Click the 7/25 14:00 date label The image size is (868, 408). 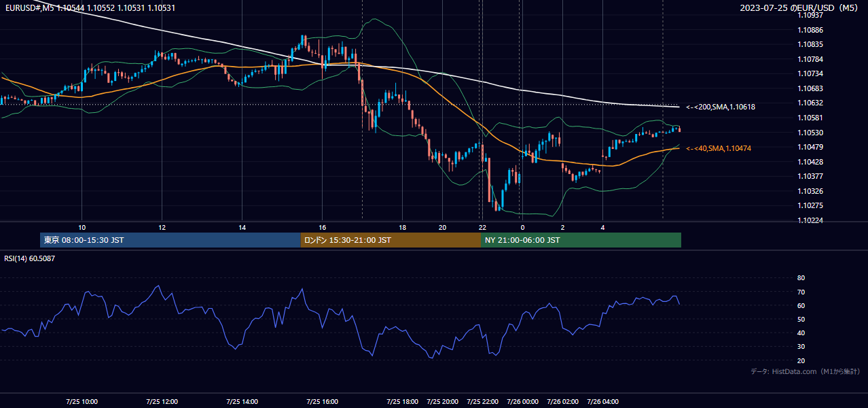coord(242,401)
